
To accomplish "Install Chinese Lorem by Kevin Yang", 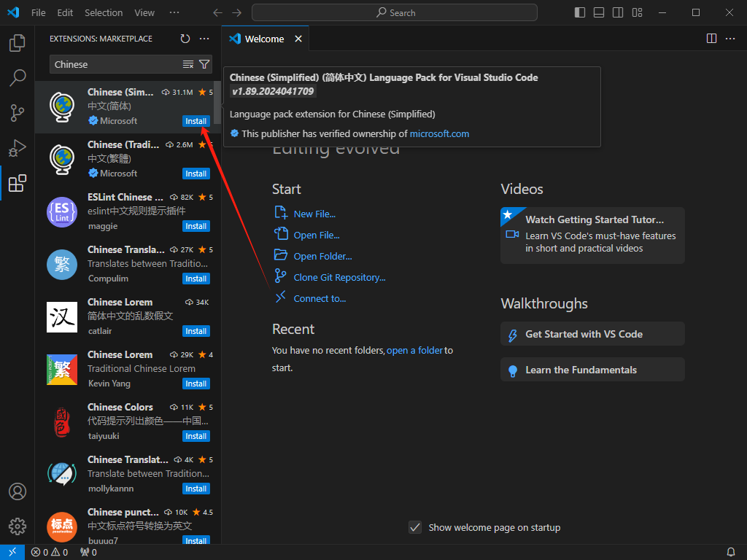I will pos(196,384).
